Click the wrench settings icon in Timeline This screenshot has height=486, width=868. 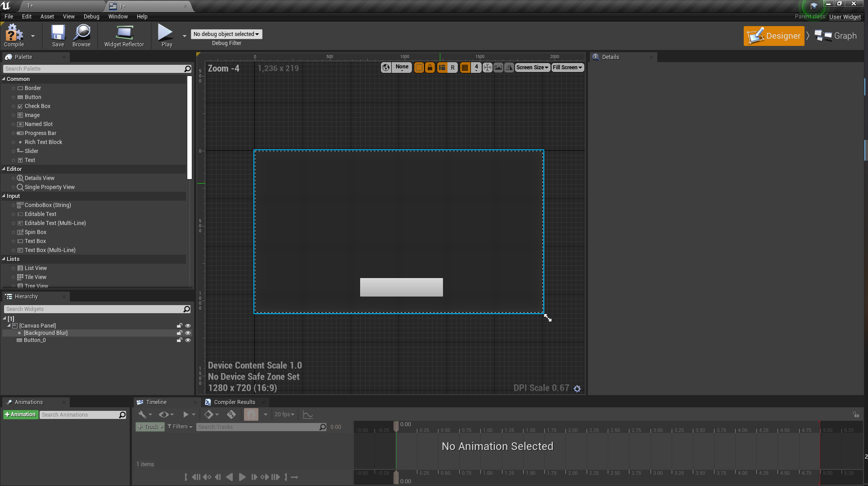pos(142,414)
